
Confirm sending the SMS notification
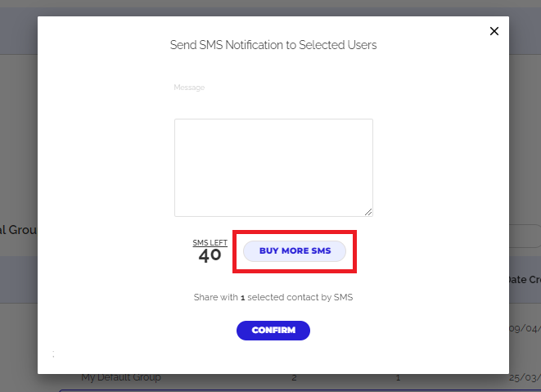273,330
